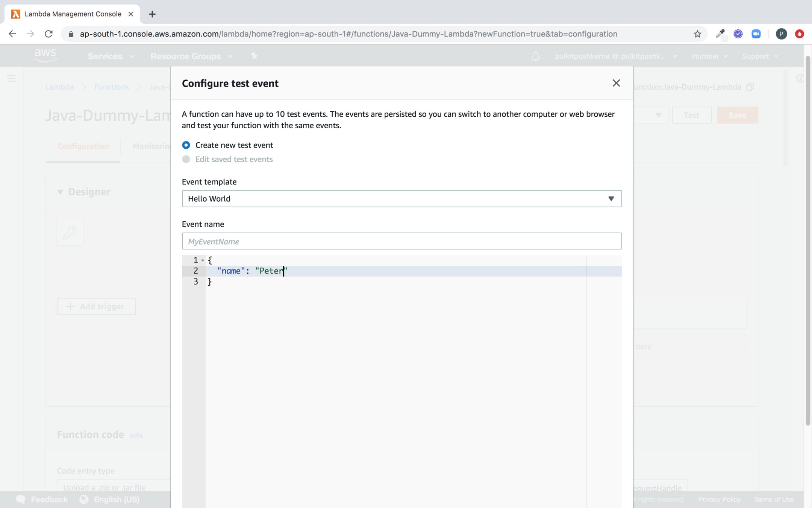Click the browser reload icon
Viewport: 812px width, 508px height.
coord(48,34)
